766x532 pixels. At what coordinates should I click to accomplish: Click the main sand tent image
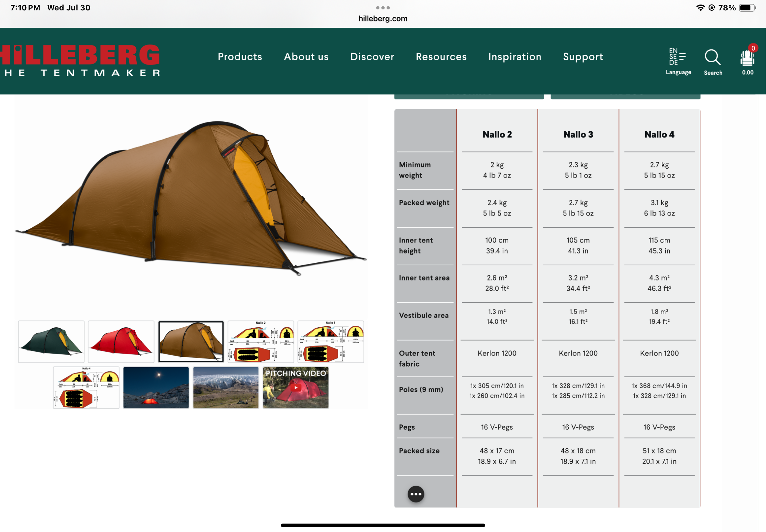191,198
